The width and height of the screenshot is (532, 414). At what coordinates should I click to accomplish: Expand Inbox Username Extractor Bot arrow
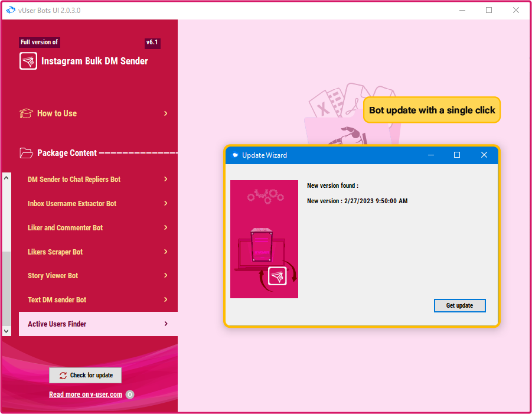[x=165, y=203]
